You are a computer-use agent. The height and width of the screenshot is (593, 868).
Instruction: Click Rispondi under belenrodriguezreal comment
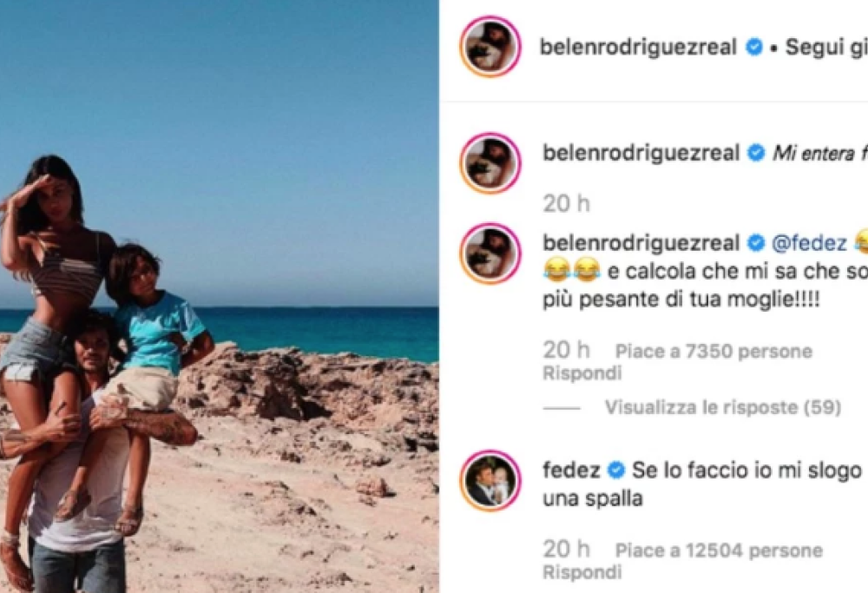click(x=582, y=373)
